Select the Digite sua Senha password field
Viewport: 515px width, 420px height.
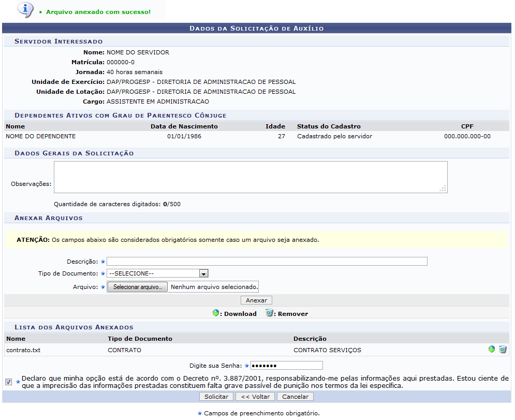(x=286, y=366)
